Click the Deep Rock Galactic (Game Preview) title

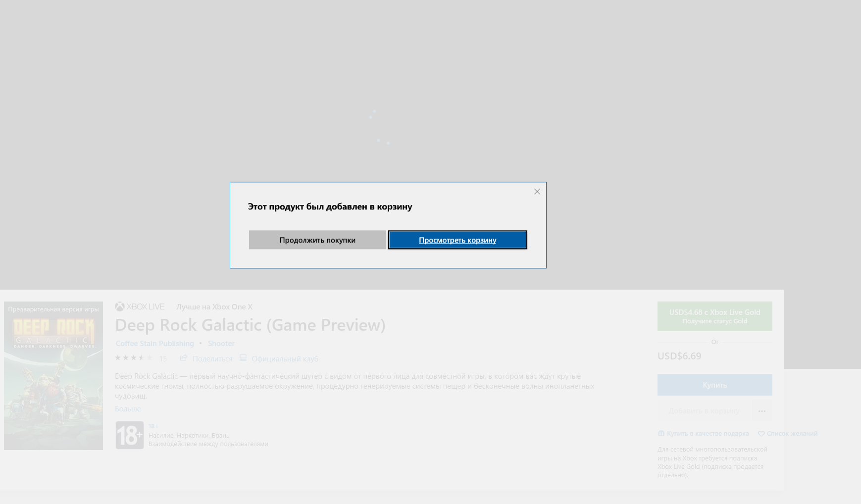coord(250,324)
